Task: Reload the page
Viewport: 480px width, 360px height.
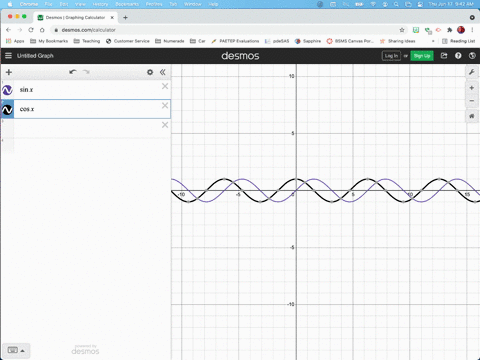Action: [x=31, y=30]
